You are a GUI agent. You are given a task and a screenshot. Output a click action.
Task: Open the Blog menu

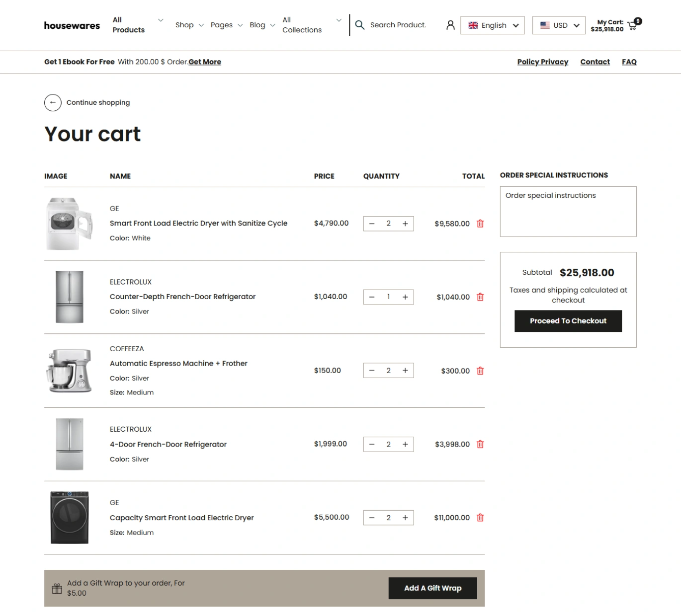coord(262,25)
